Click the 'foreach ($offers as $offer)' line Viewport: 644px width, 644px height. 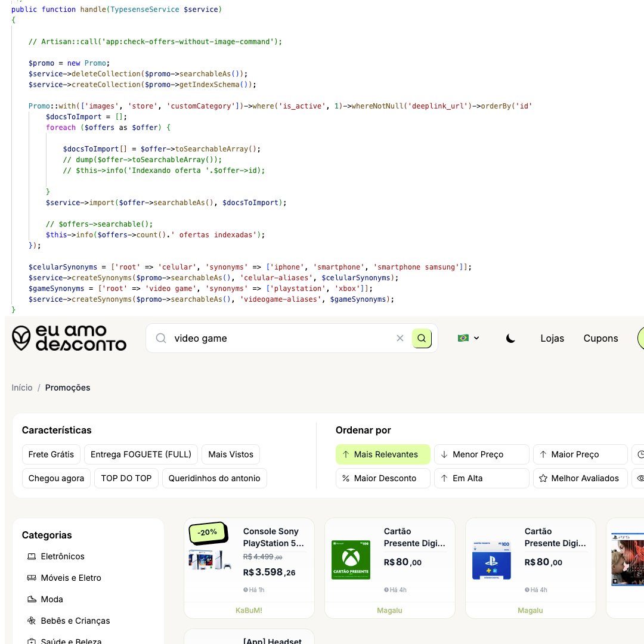pyautogui.click(x=108, y=128)
